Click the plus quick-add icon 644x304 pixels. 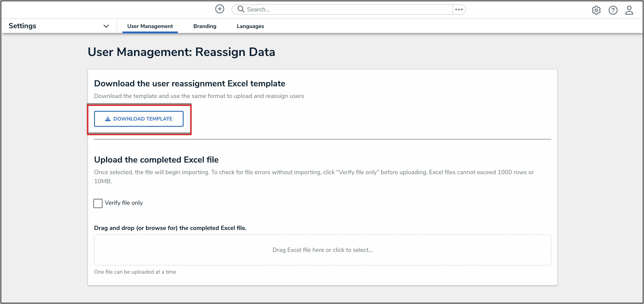220,9
